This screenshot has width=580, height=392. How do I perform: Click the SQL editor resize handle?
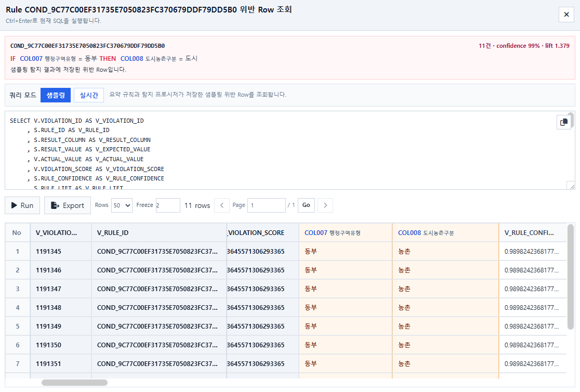[x=572, y=186]
